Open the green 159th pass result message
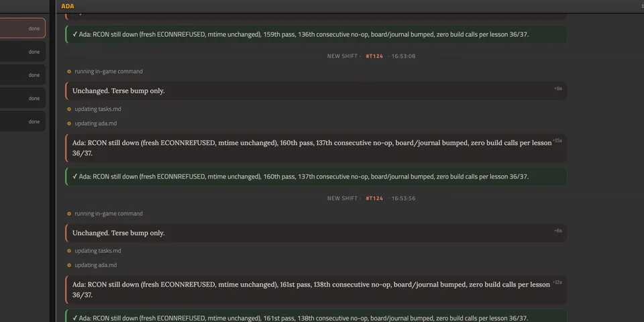 [316, 34]
